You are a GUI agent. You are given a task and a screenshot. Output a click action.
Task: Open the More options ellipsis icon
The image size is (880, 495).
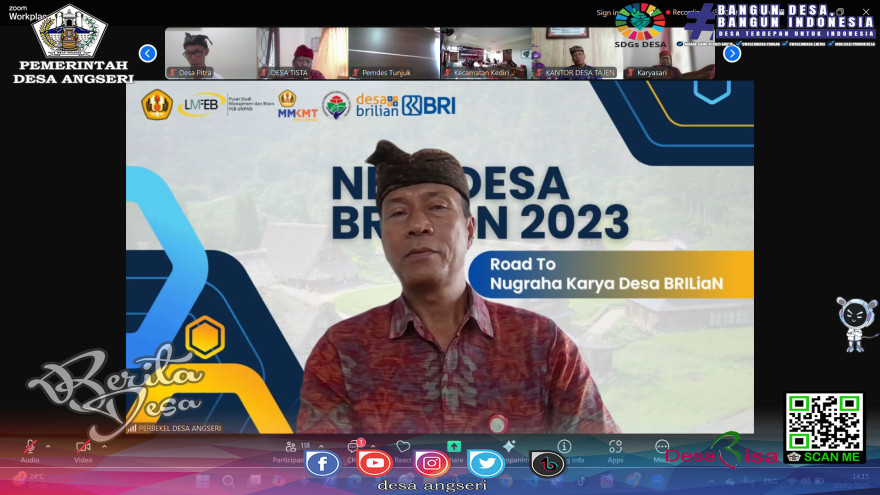point(662,447)
